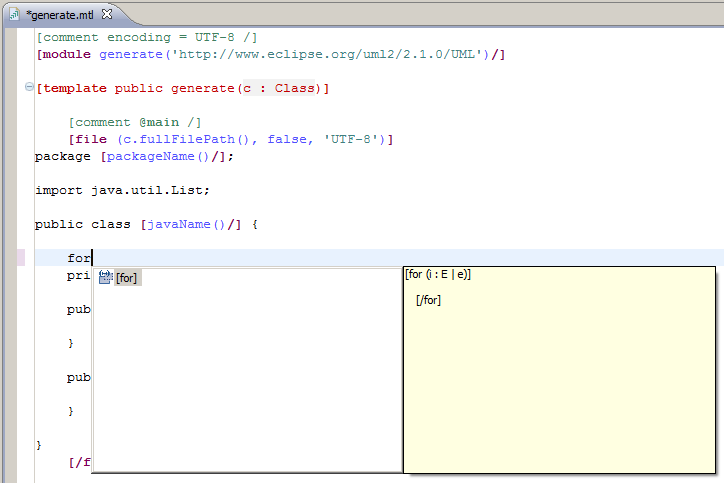Screen dimensions: 724x483
Task: Click the pink marker in the left ruler
Action: (x=21, y=258)
